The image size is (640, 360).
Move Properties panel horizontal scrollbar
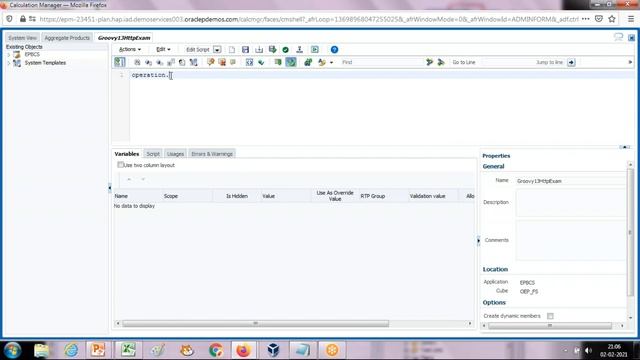(550, 326)
